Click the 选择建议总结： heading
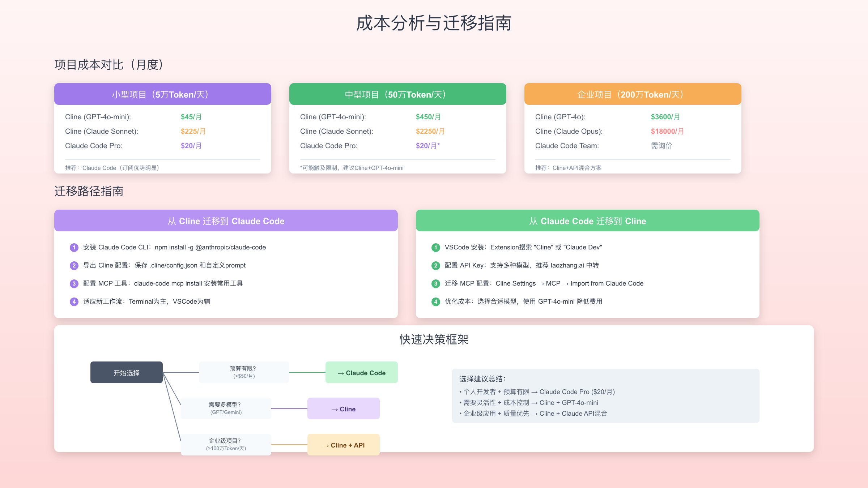The width and height of the screenshot is (868, 488). pos(482,379)
